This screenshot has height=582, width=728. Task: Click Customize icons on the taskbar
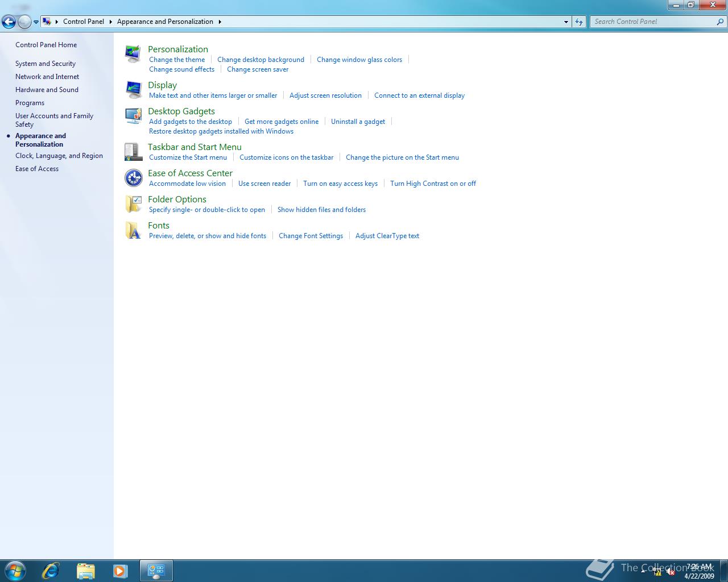[x=287, y=157]
